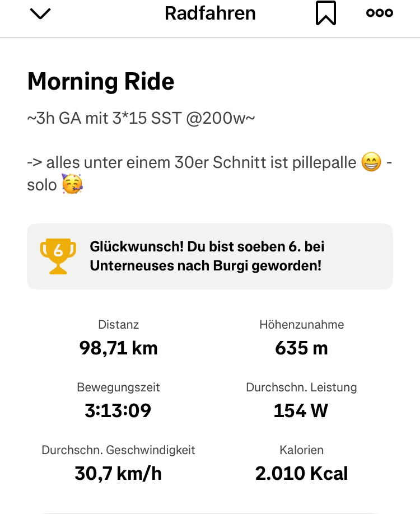The width and height of the screenshot is (420, 514).
Task: Tap the grinning emoji in description
Action: [x=371, y=163]
